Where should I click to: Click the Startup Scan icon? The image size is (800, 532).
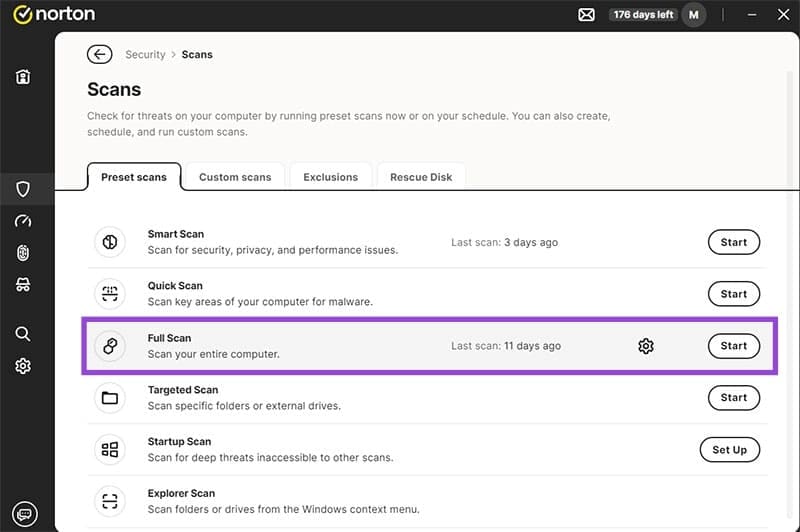pyautogui.click(x=110, y=449)
